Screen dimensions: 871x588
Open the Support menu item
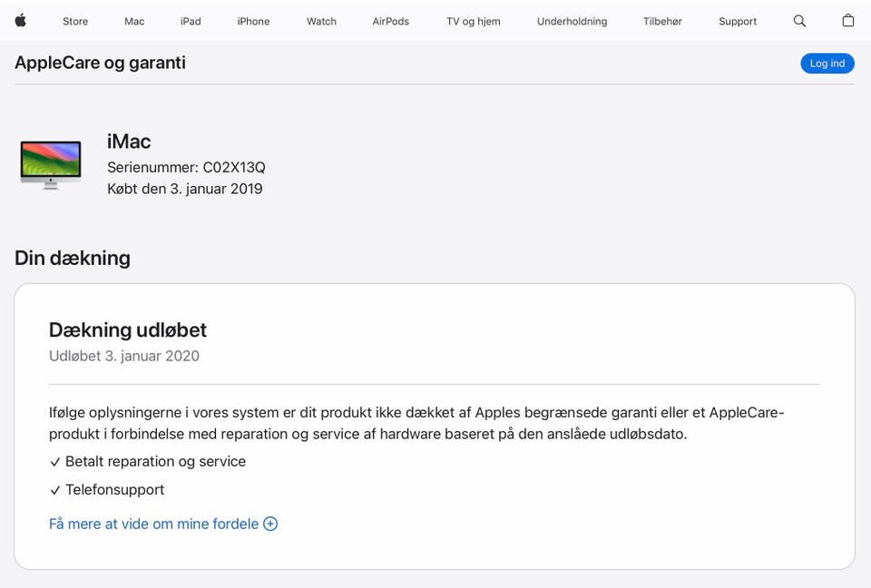(738, 22)
